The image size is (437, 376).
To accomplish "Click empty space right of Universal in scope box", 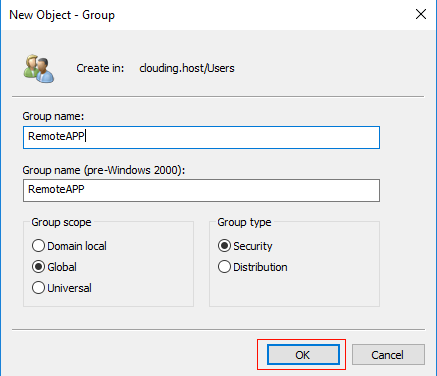I will click(x=143, y=288).
